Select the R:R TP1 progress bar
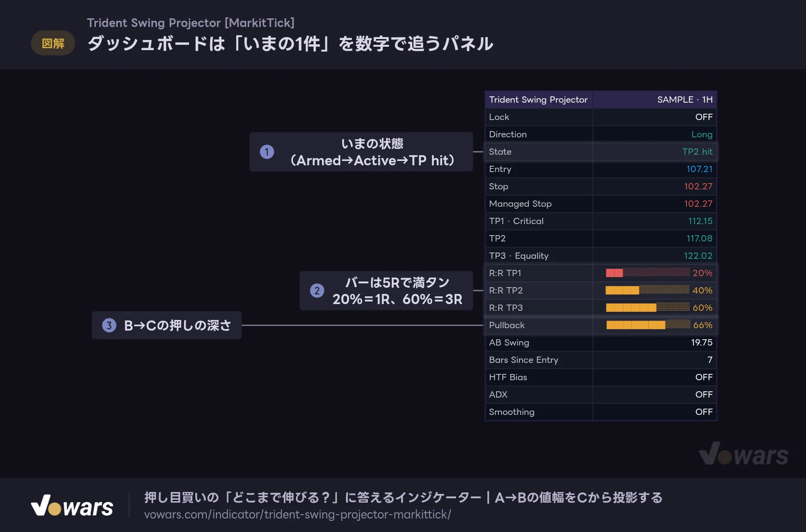This screenshot has height=532, width=806. pyautogui.click(x=647, y=273)
